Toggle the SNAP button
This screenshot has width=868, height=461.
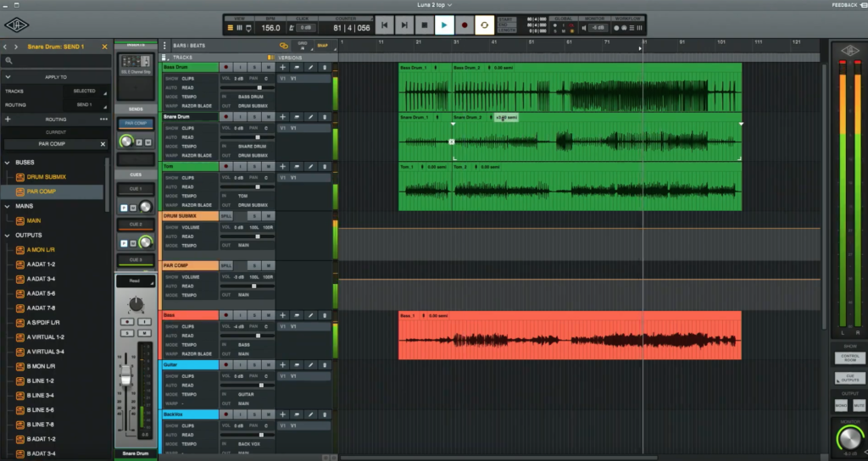tap(323, 46)
